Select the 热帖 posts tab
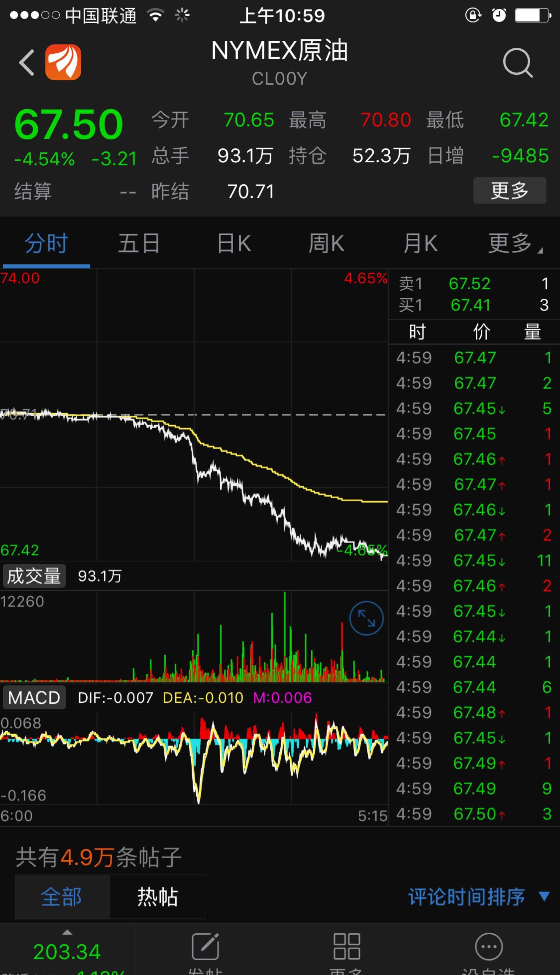The image size is (560, 975). point(158,896)
